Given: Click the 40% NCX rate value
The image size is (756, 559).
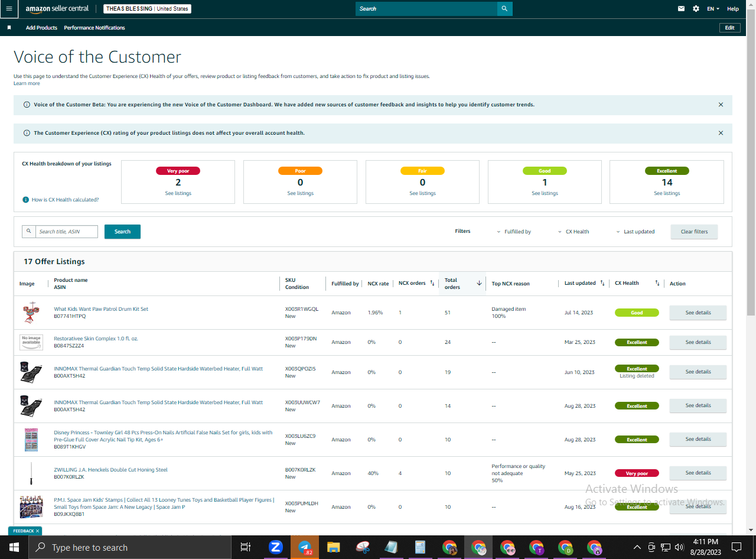Looking at the screenshot, I should (x=373, y=473).
